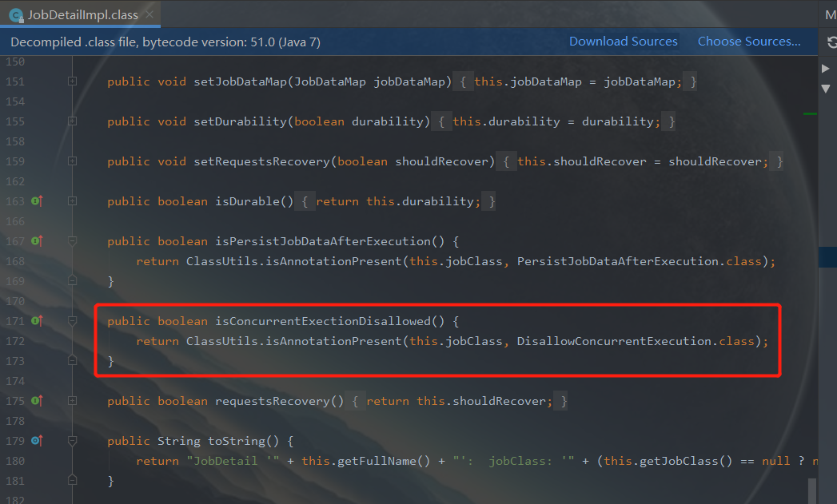Image resolution: width=837 pixels, height=504 pixels.
Task: Select the JobDetailImpl.class editor tab
Action: click(80, 14)
